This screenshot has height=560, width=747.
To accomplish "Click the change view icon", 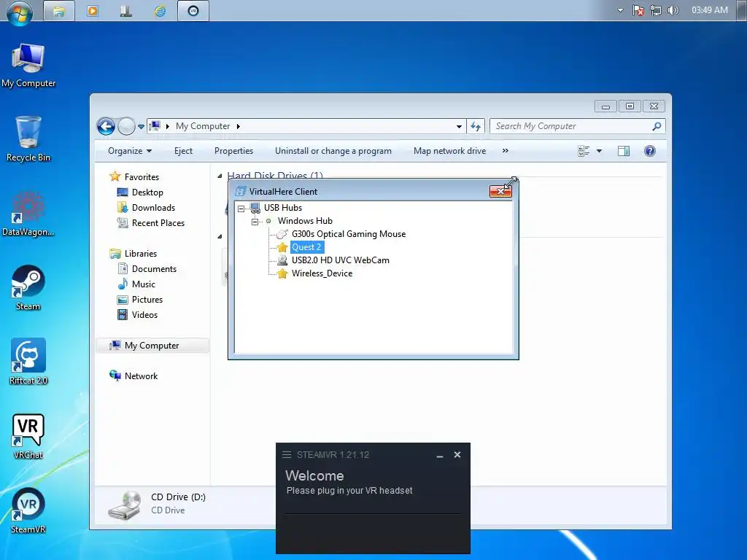I will (584, 151).
